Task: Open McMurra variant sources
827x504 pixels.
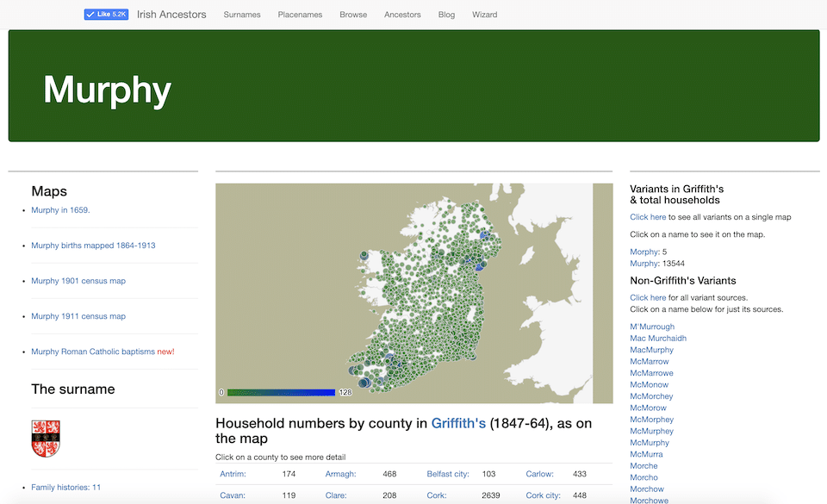Action: [646, 454]
